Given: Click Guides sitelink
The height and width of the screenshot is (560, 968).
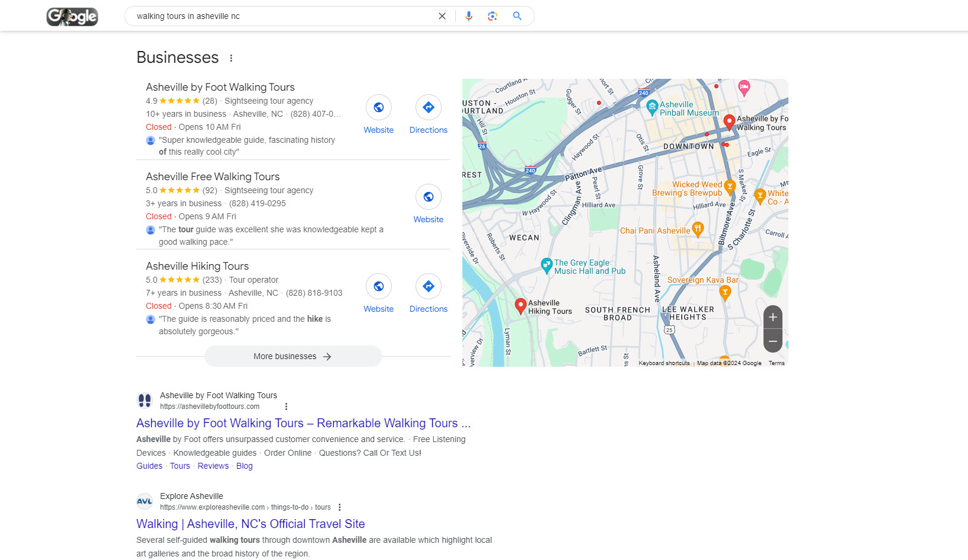Looking at the screenshot, I should point(149,466).
